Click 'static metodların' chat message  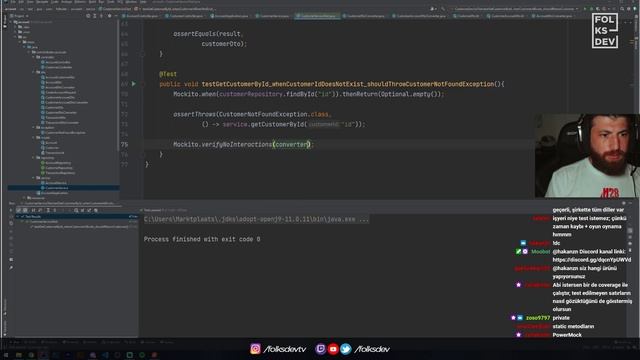pyautogui.click(x=573, y=326)
